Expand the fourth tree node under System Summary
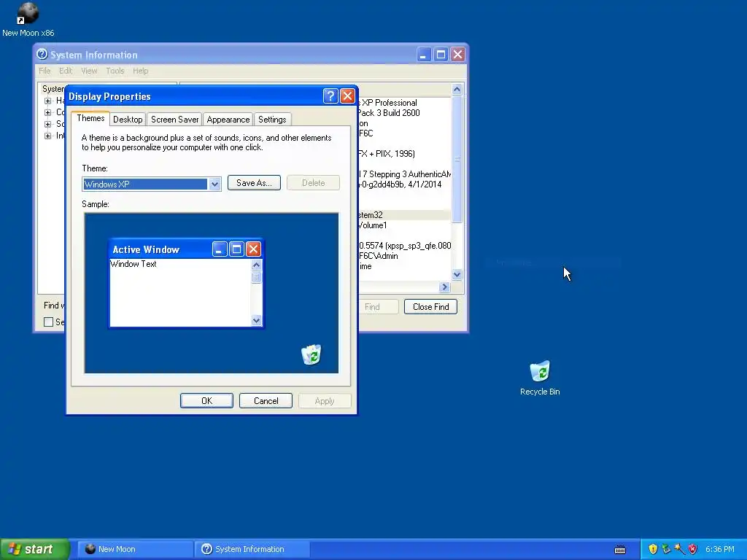The height and width of the screenshot is (560, 747). (47, 136)
